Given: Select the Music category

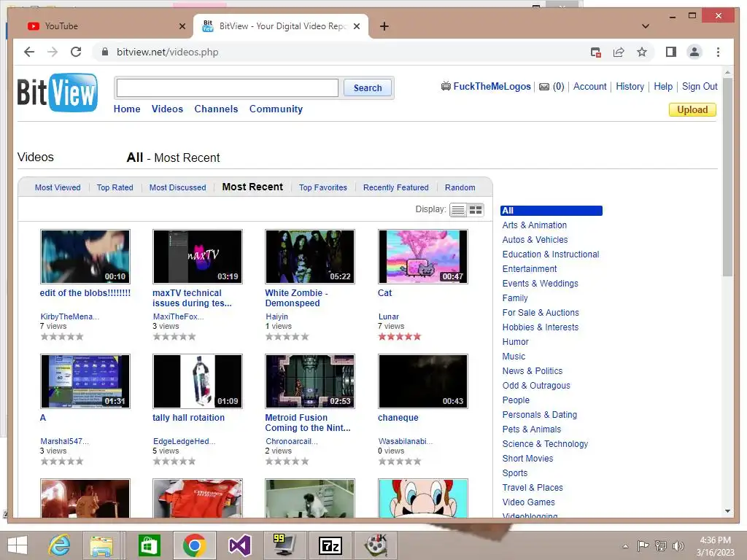Looking at the screenshot, I should tap(514, 357).
